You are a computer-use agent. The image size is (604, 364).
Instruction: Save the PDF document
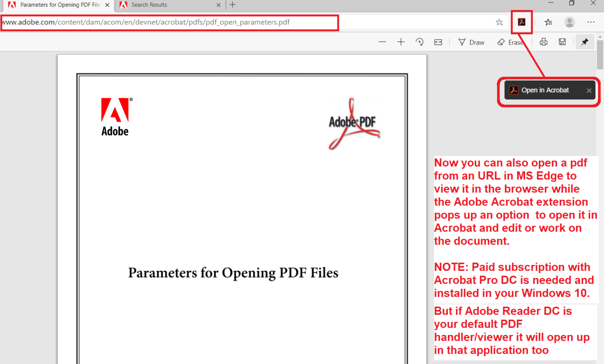tap(562, 42)
